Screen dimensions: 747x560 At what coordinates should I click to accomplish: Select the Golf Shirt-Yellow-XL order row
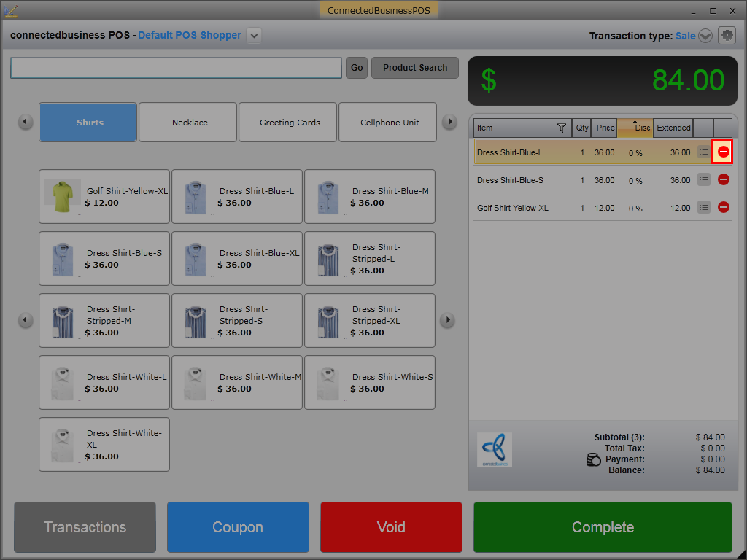click(603, 208)
